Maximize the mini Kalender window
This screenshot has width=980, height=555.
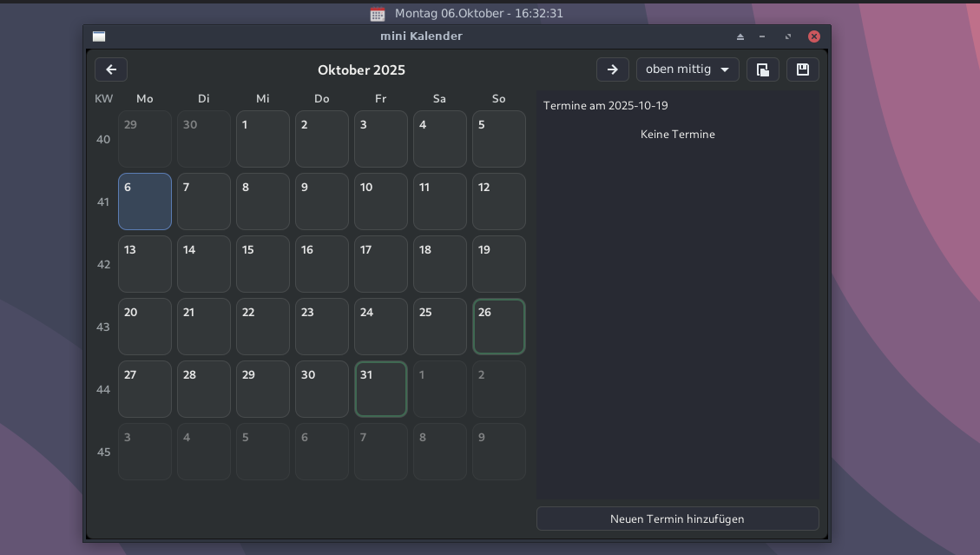click(788, 36)
